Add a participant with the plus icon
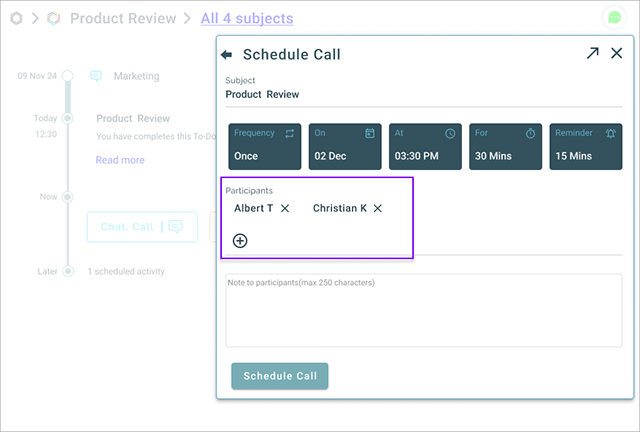640x432 pixels. coord(240,241)
